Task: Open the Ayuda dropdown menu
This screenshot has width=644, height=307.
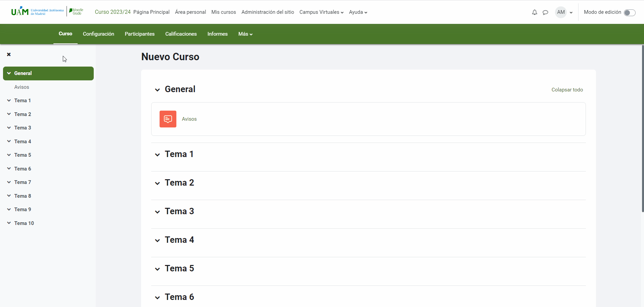Action: 358,12
